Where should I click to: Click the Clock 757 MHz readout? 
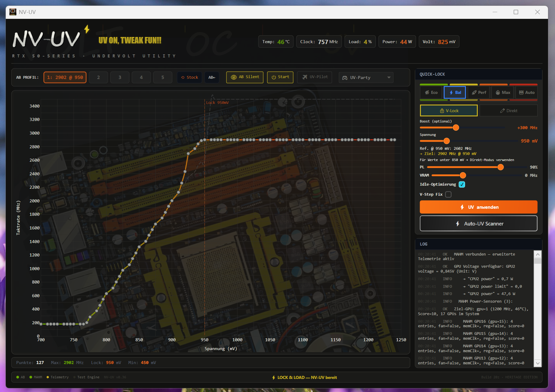coord(319,42)
